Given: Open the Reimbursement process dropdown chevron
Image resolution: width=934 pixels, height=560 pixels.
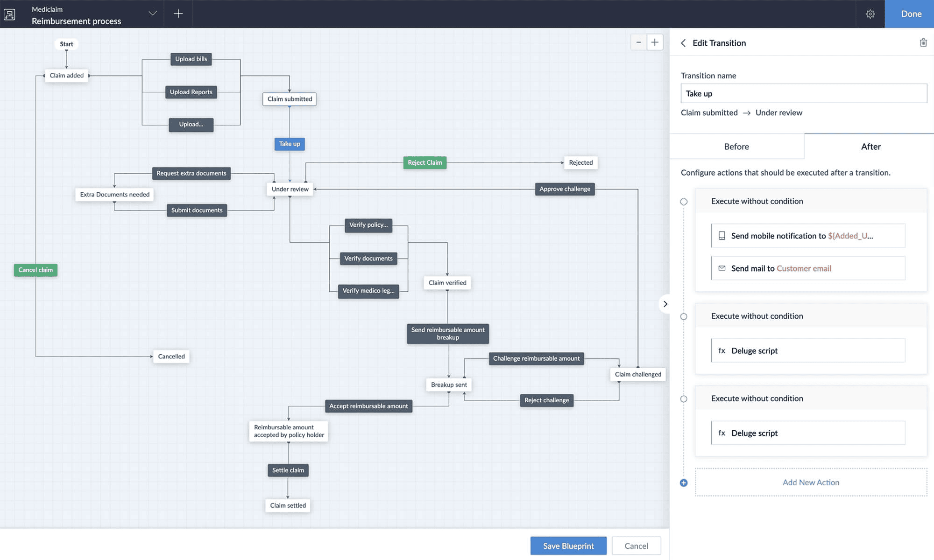Looking at the screenshot, I should tap(152, 14).
